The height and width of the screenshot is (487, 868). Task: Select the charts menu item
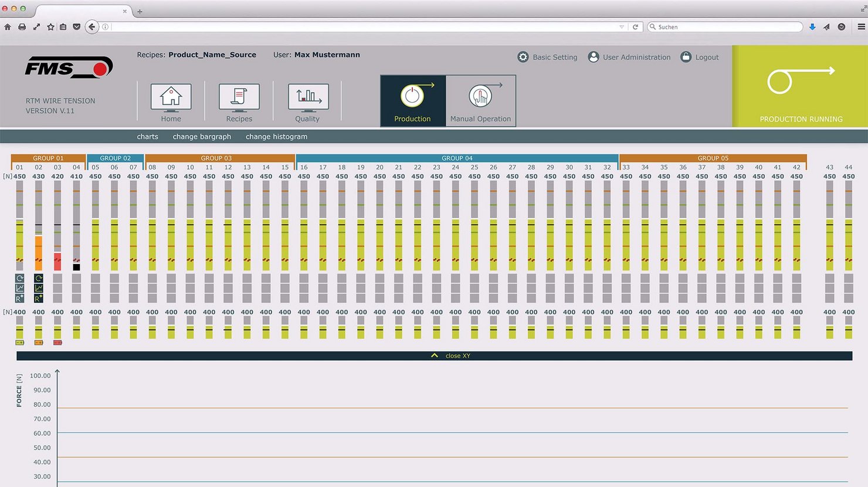coord(147,137)
